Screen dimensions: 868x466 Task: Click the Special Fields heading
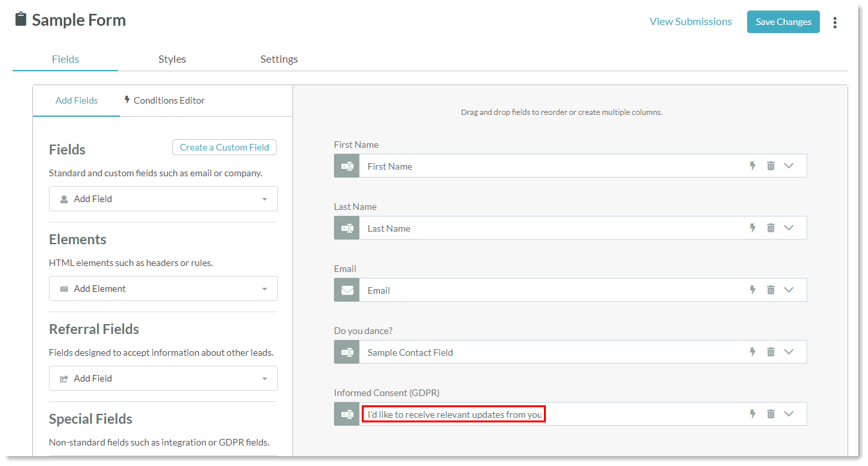point(90,418)
